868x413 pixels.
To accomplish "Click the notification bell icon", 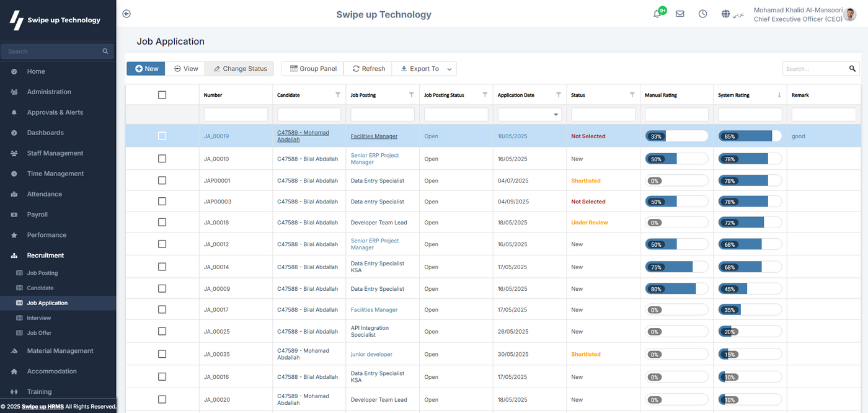I will (657, 14).
